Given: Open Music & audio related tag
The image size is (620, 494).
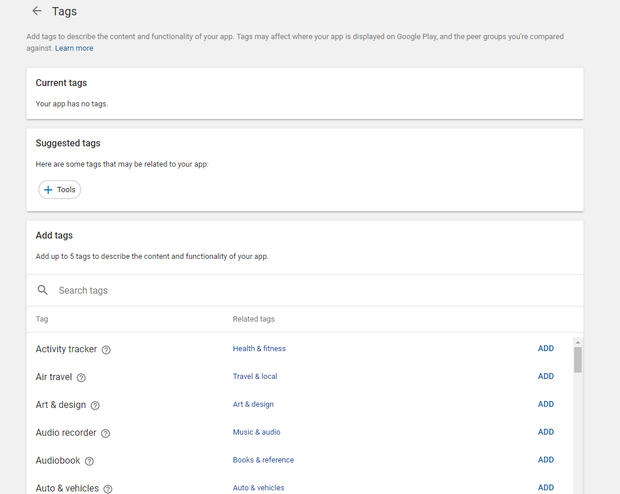Looking at the screenshot, I should click(x=256, y=432).
